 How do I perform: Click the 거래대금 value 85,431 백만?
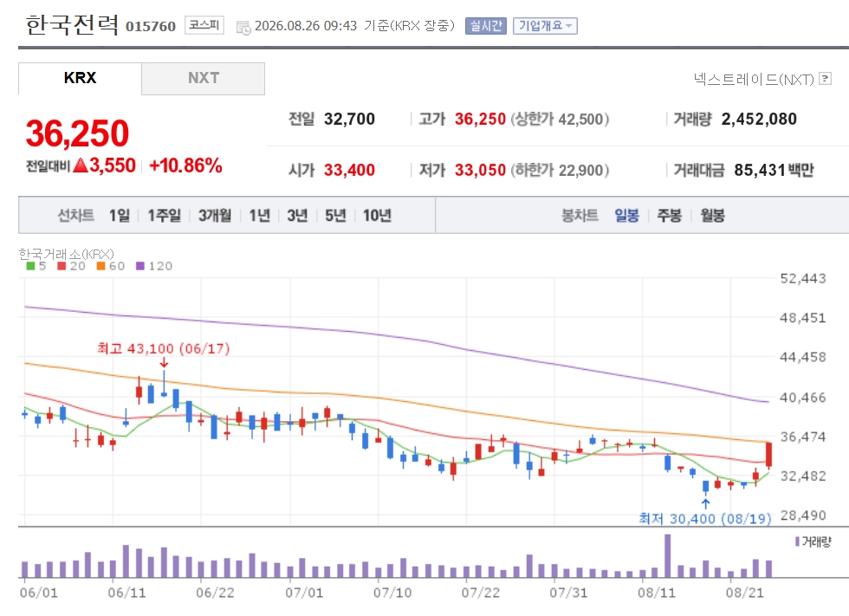774,170
